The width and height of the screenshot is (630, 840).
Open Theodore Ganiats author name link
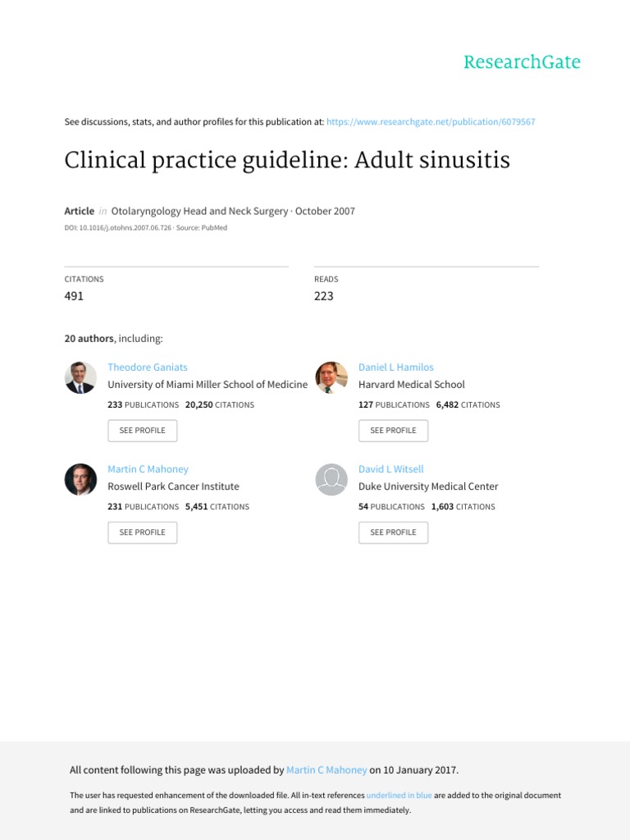(148, 367)
